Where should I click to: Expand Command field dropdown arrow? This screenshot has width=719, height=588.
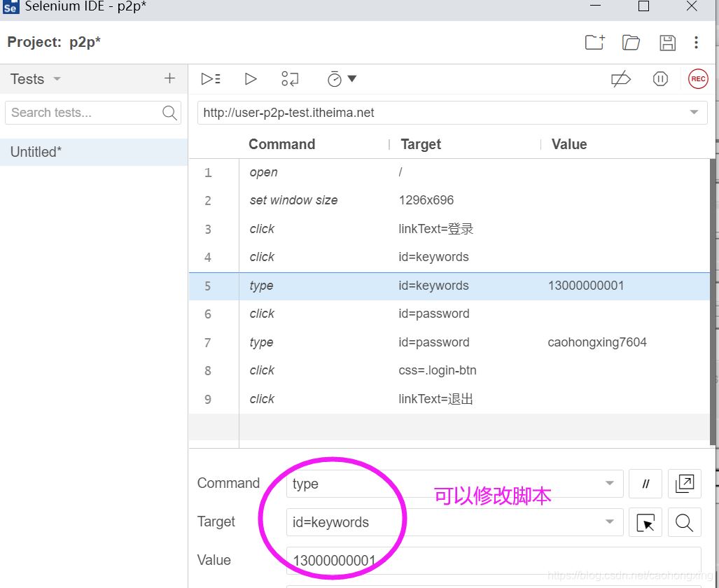[x=609, y=483]
